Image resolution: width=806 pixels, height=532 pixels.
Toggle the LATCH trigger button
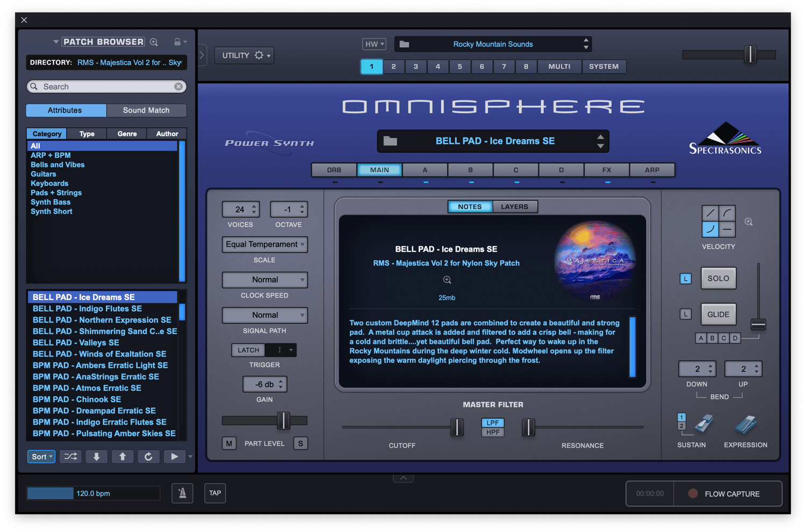pos(248,350)
